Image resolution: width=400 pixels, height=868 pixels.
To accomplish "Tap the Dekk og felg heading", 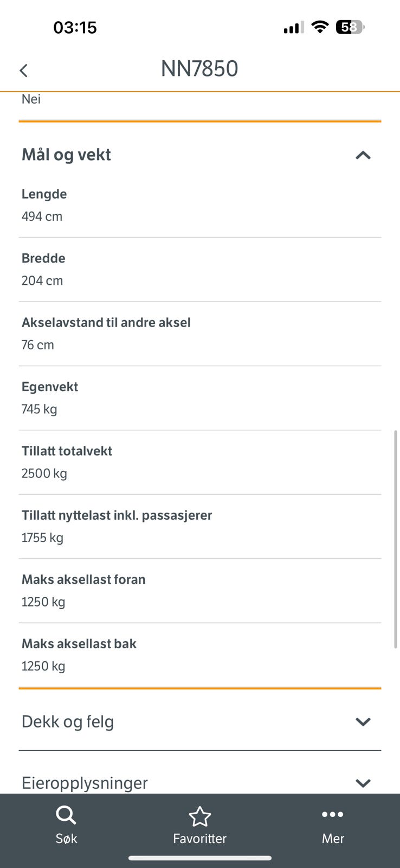I will tap(68, 722).
